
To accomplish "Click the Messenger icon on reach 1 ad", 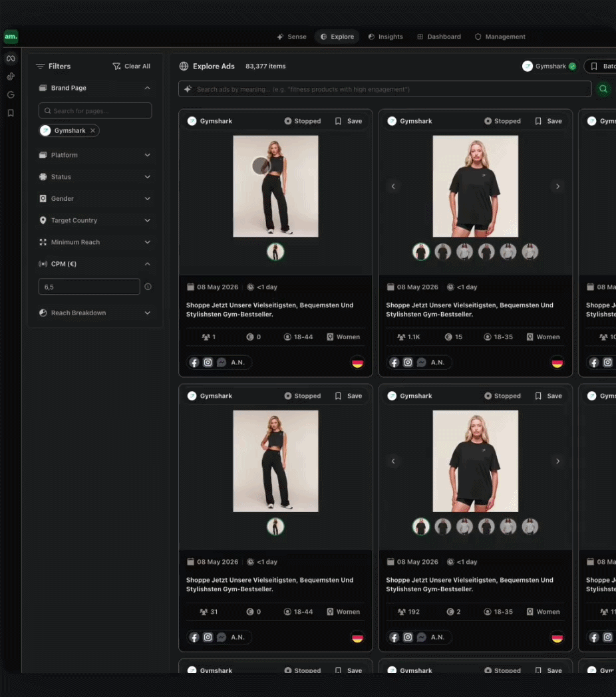I will pyautogui.click(x=222, y=362).
